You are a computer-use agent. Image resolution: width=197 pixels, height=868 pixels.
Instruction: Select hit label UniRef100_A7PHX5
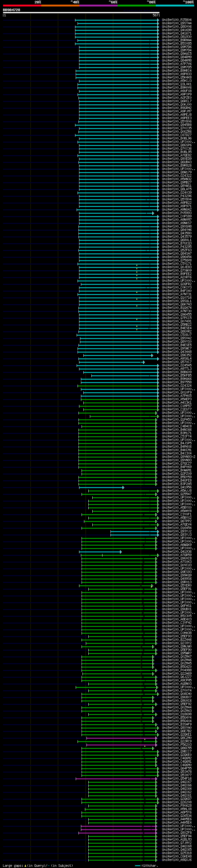pos(176,396)
